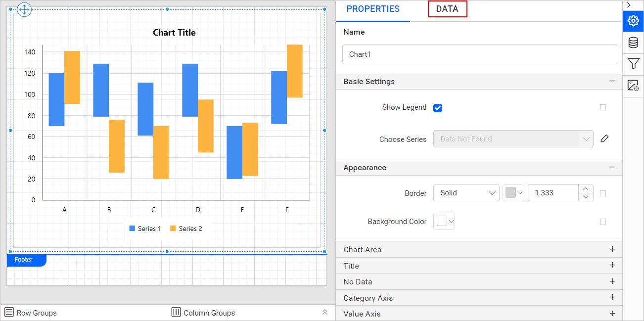Tick the small square beside Background Color

pyautogui.click(x=602, y=222)
